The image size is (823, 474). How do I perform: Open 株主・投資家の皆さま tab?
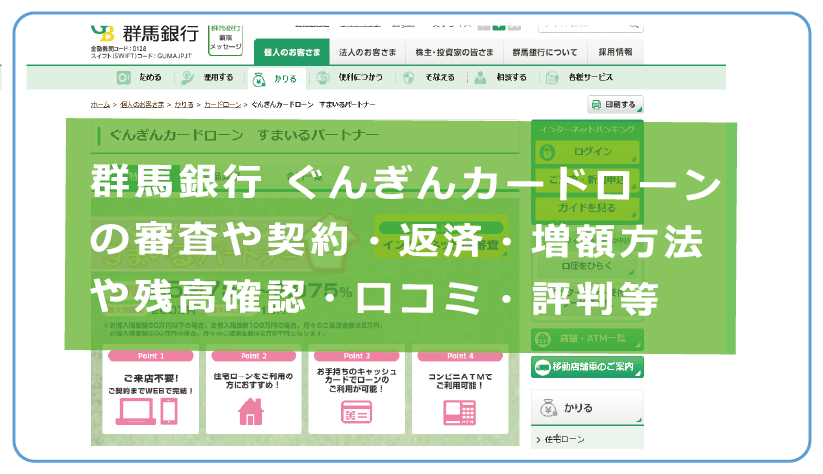[454, 52]
